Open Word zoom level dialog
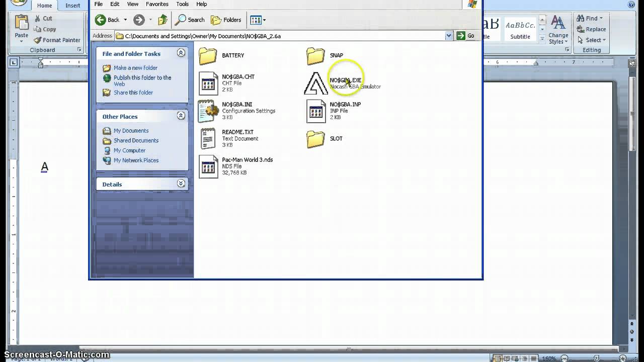Viewport: 644px width, 362px height. (x=549, y=359)
